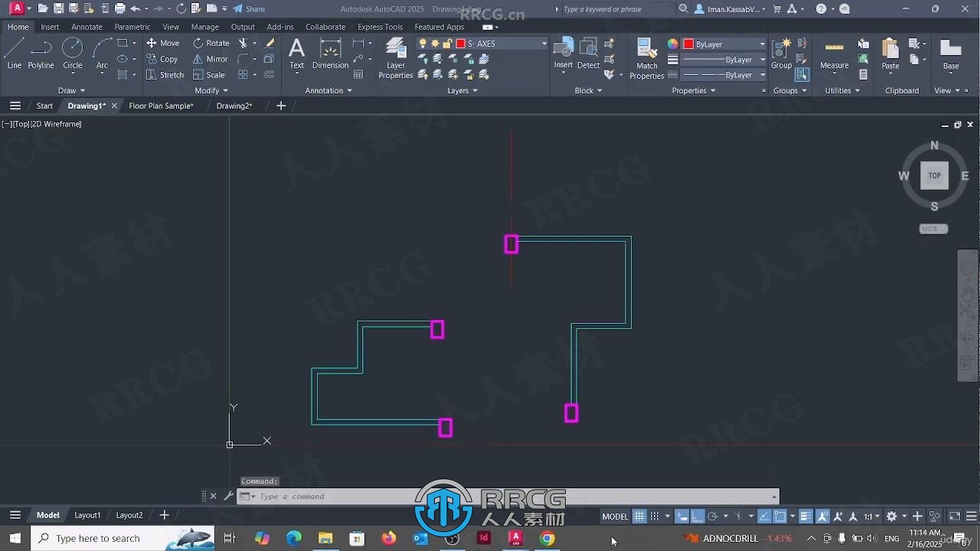The image size is (980, 551).
Task: Click the Group tool
Action: click(x=781, y=54)
